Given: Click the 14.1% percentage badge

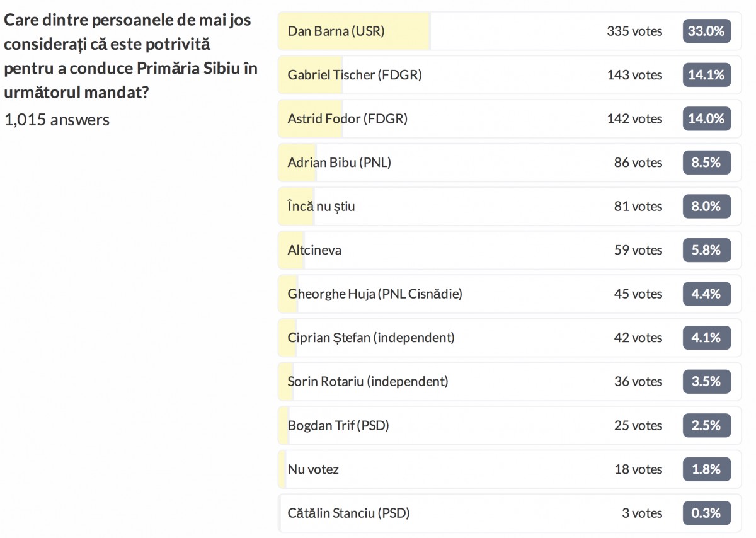Looking at the screenshot, I should click(x=706, y=75).
